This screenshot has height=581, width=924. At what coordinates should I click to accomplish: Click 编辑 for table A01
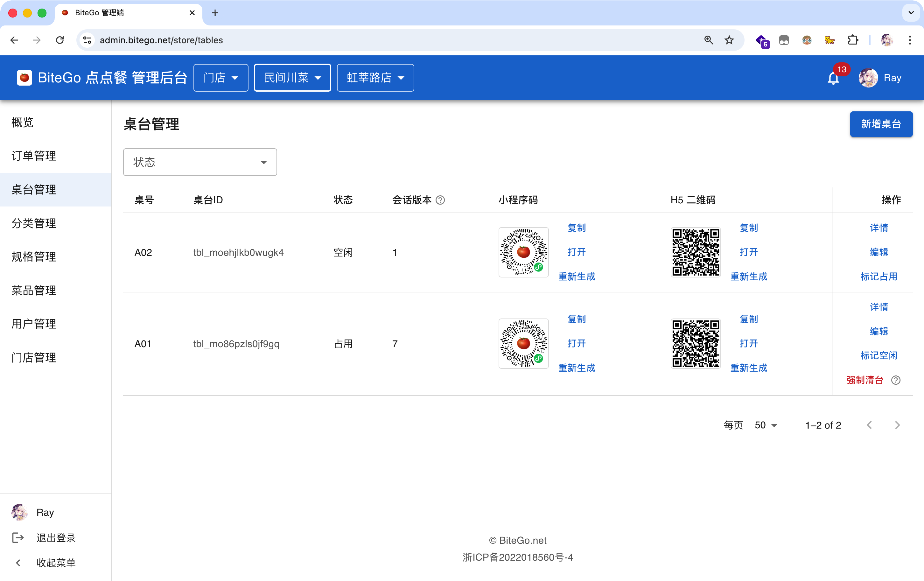(x=879, y=331)
